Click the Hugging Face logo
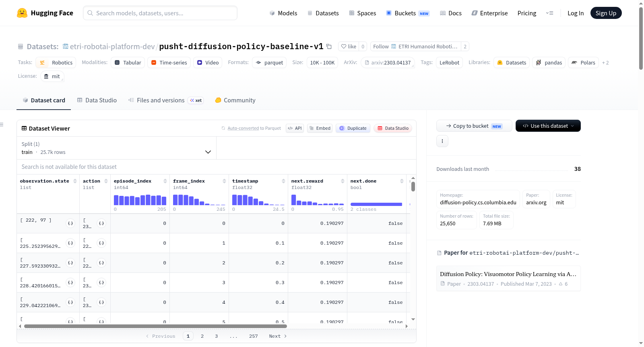Viewport: 644px width, 347px height. [x=45, y=13]
